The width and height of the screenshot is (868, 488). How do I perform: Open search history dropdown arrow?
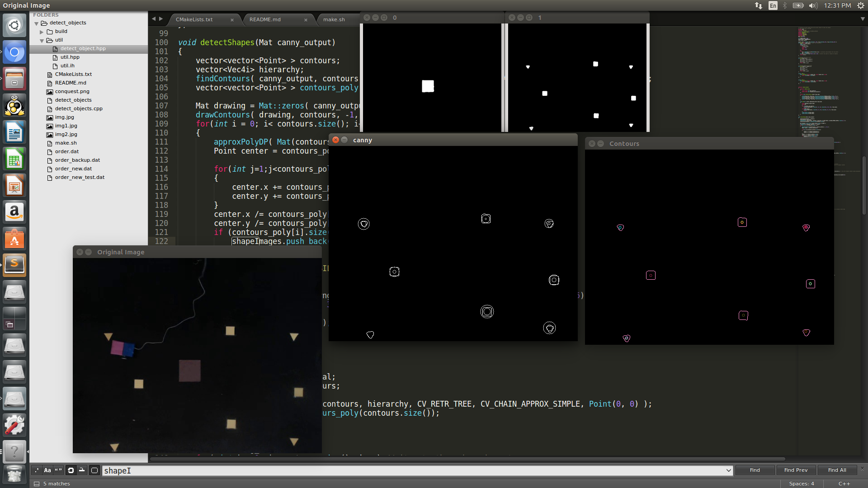click(x=728, y=470)
